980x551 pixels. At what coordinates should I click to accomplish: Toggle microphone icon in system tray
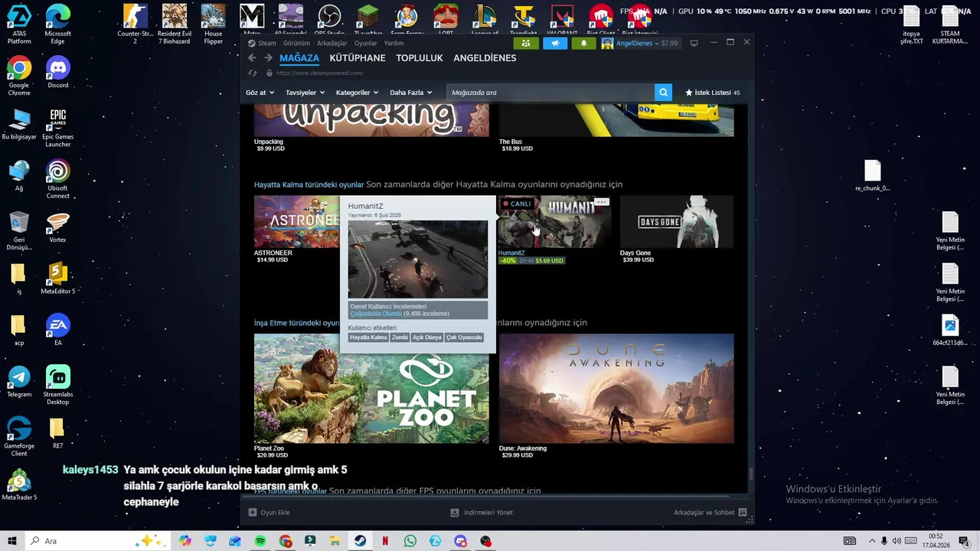coord(884,541)
